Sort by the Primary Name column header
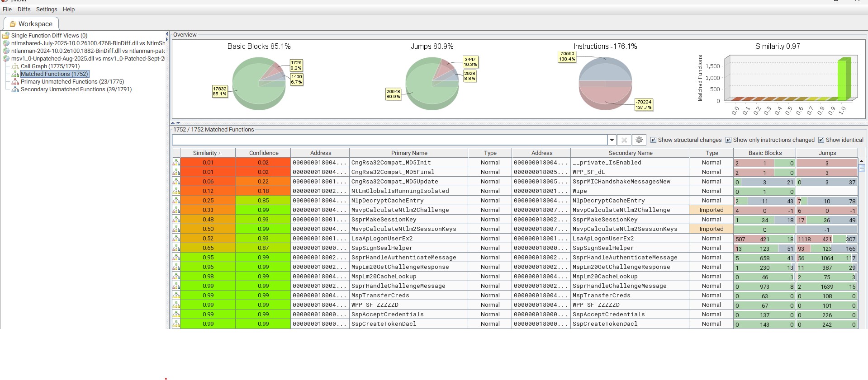The width and height of the screenshot is (868, 380). coord(408,153)
